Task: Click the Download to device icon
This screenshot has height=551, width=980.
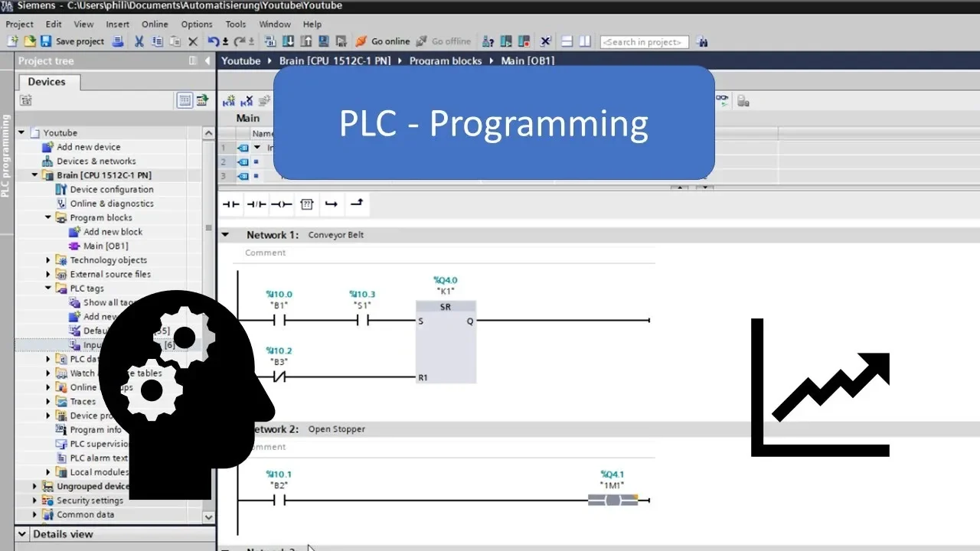Action: 288,41
